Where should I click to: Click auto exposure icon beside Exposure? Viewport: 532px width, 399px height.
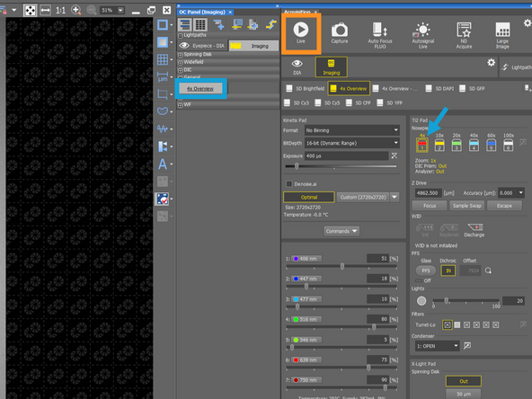394,155
